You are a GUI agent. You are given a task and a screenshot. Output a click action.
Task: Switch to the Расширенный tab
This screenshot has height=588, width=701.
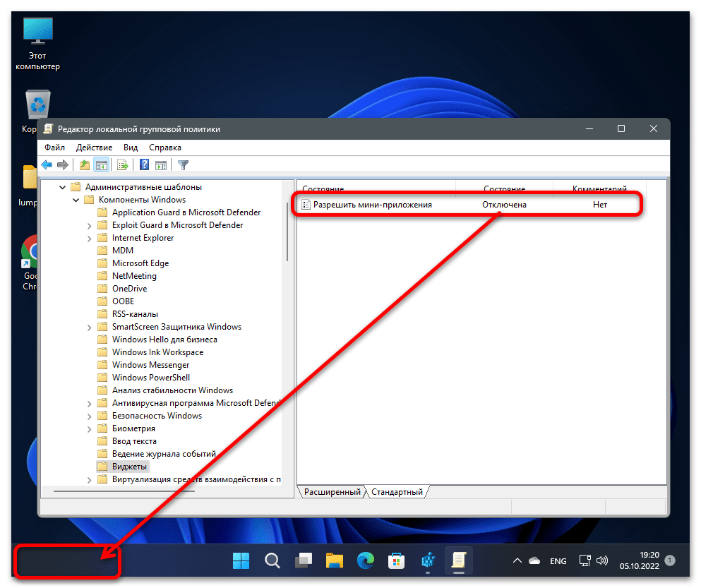tap(332, 492)
